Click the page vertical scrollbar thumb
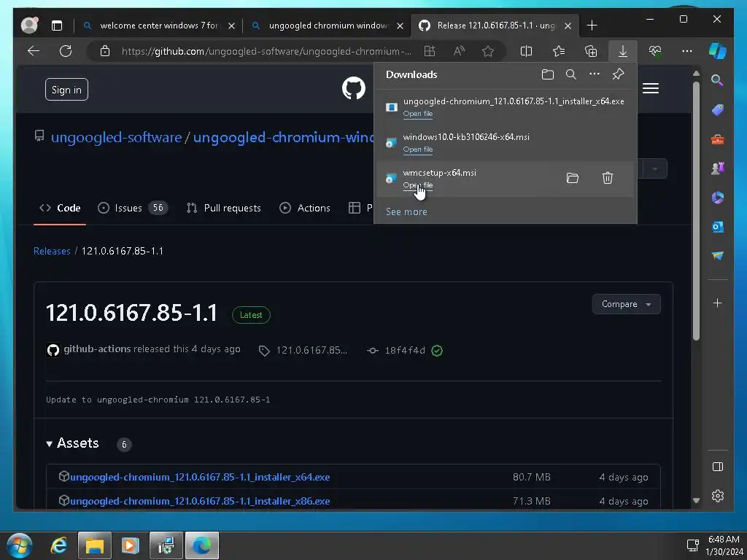Image resolution: width=747 pixels, height=560 pixels. (x=696, y=211)
